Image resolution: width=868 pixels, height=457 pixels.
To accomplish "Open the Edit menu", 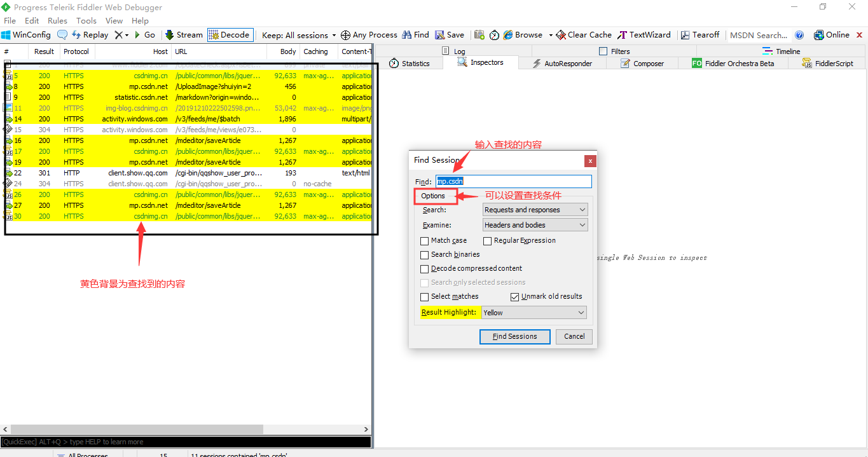I will (x=32, y=20).
